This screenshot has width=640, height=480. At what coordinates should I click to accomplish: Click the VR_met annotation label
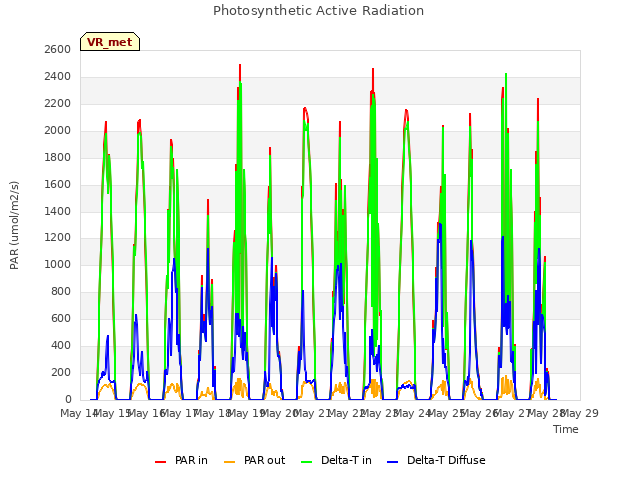click(110, 42)
